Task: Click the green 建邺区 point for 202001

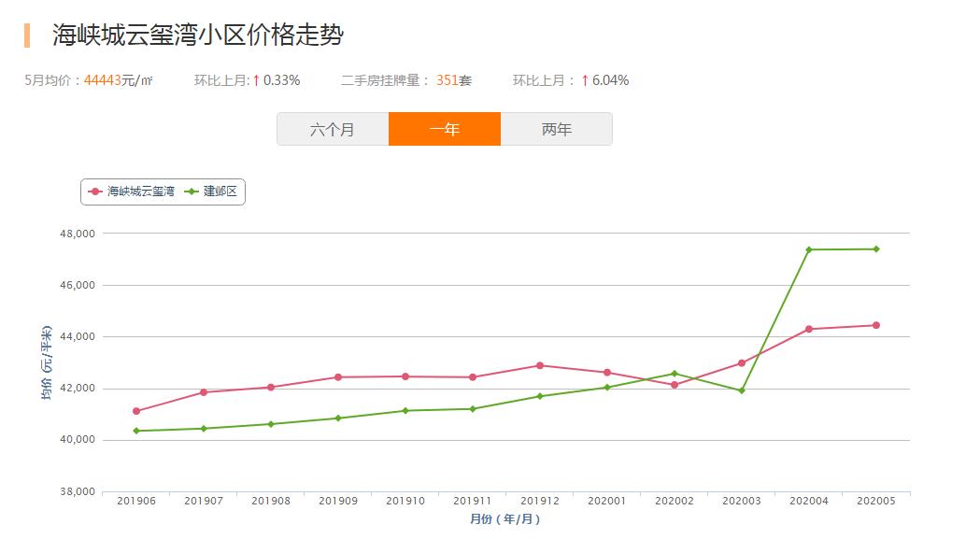Action: pos(607,388)
